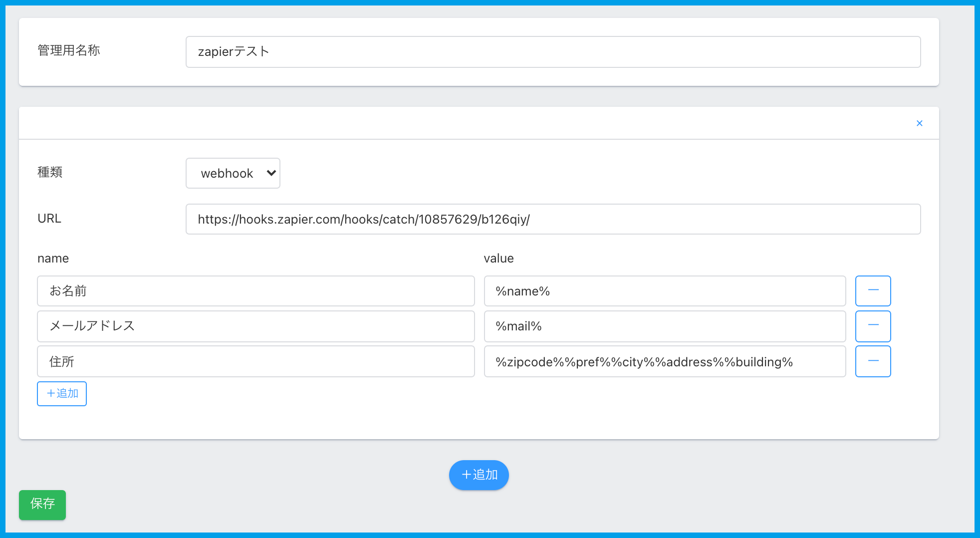The image size is (980, 538).
Task: Click the %mail% value field
Action: click(665, 326)
